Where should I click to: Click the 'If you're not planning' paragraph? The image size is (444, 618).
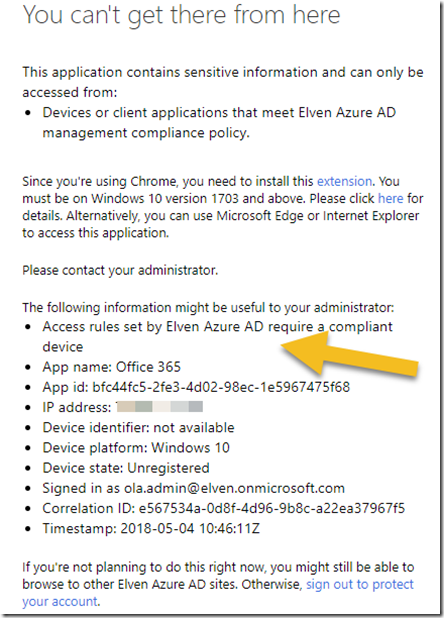[218, 584]
